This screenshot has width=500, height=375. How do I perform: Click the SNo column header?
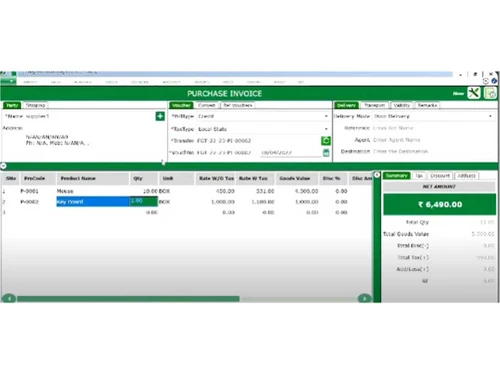coord(11,178)
